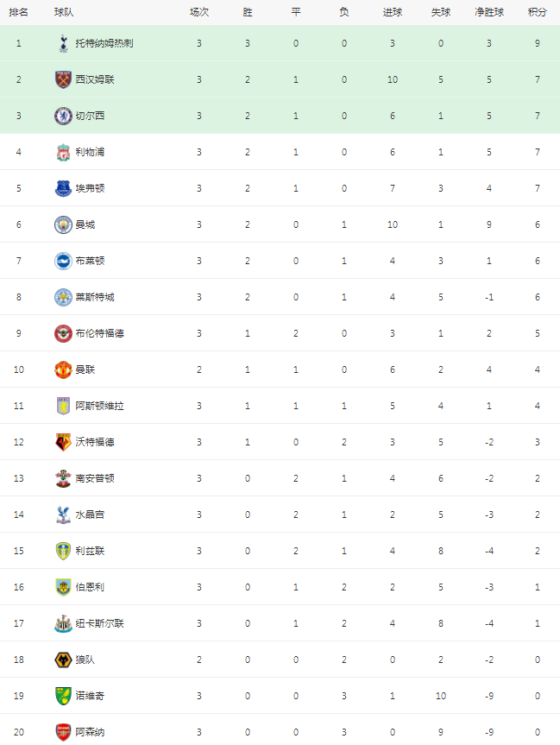Select the 排名 column header
560x745 pixels.
(x=18, y=12)
